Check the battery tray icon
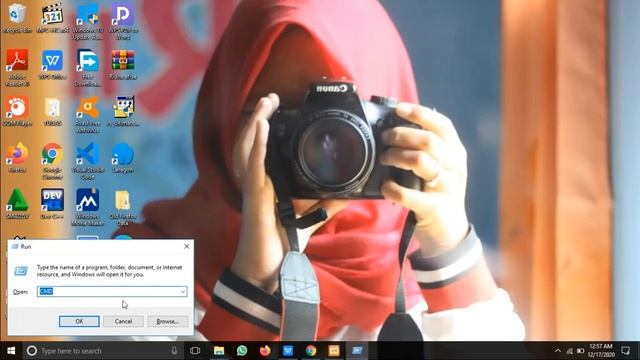Image resolution: width=640 pixels, height=360 pixels. pos(580,351)
